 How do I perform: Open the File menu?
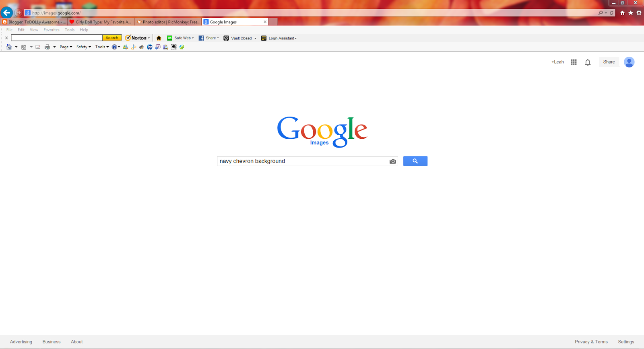(x=9, y=30)
